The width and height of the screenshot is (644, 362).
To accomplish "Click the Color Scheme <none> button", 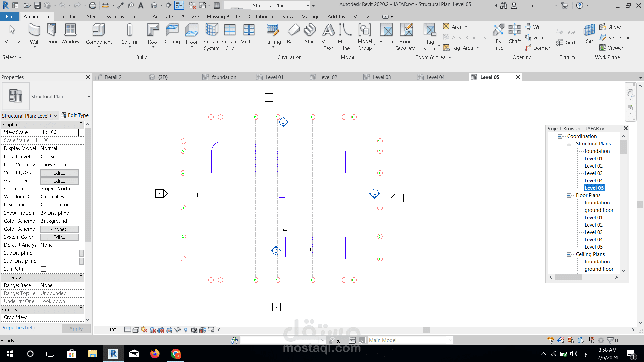I will click(59, 229).
